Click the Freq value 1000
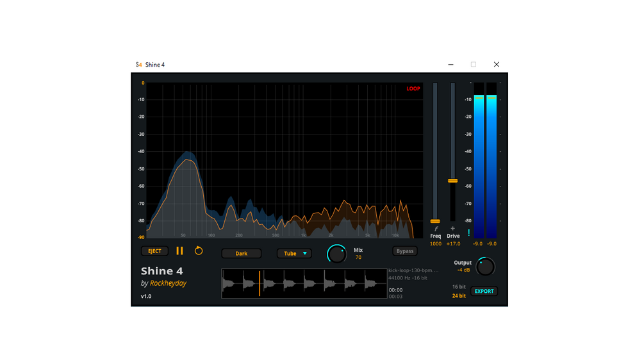644x362 pixels. tap(435, 244)
